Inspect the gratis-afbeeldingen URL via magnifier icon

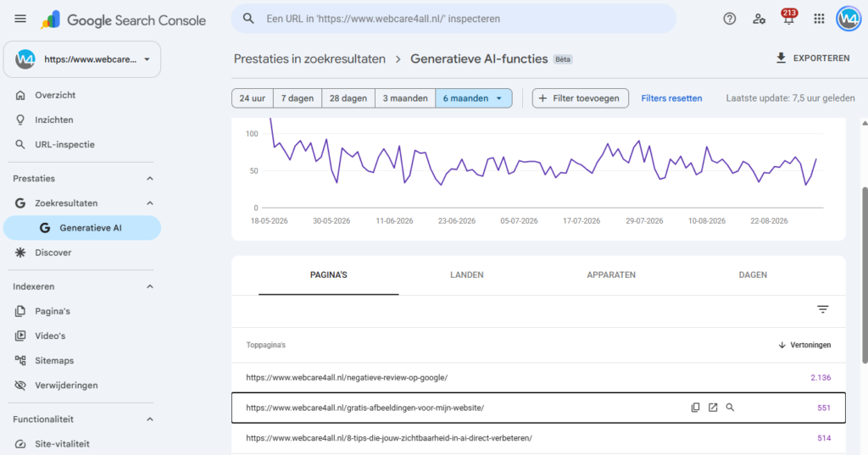(x=730, y=408)
